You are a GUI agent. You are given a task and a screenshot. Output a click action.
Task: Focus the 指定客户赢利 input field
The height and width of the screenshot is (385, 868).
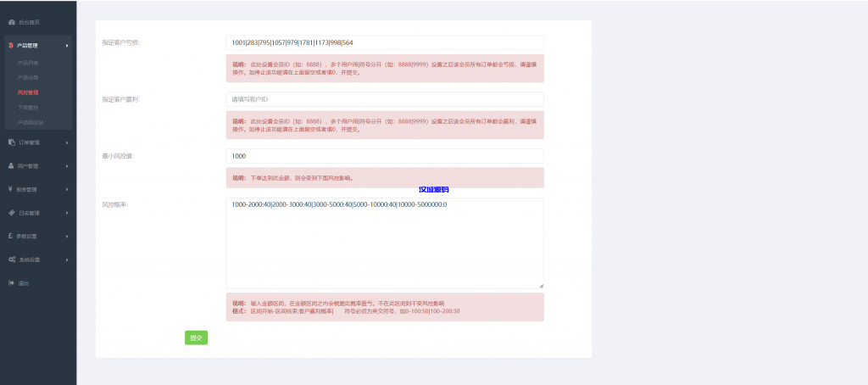point(385,99)
